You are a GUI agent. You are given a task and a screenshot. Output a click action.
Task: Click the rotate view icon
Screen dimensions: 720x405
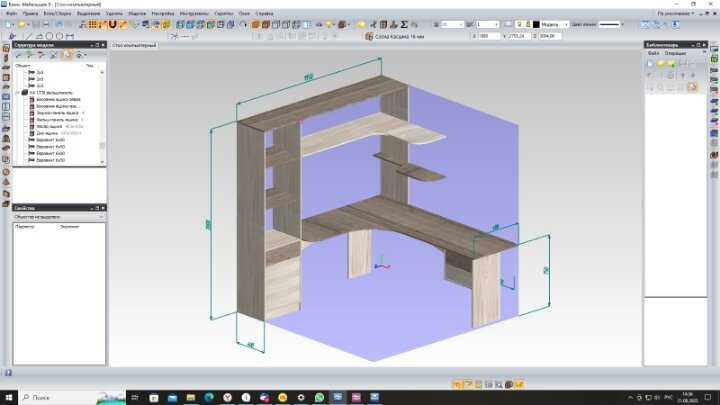[x=243, y=24]
